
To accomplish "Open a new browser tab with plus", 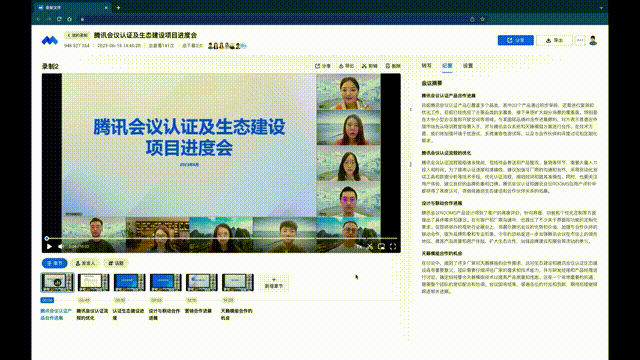I will click(x=118, y=7).
